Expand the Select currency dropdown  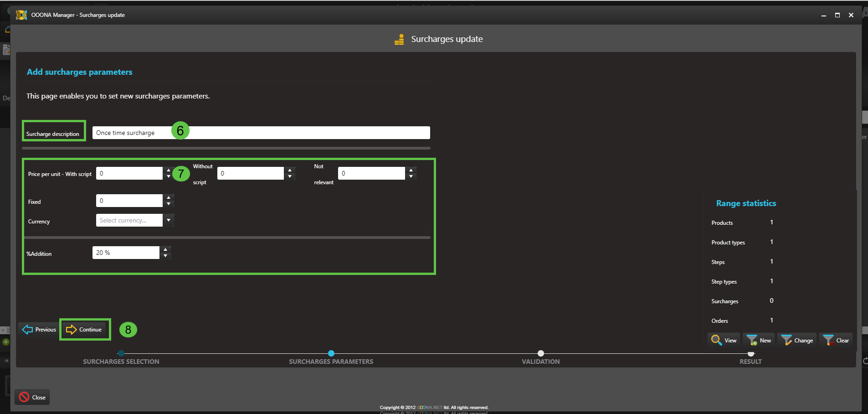[169, 220]
